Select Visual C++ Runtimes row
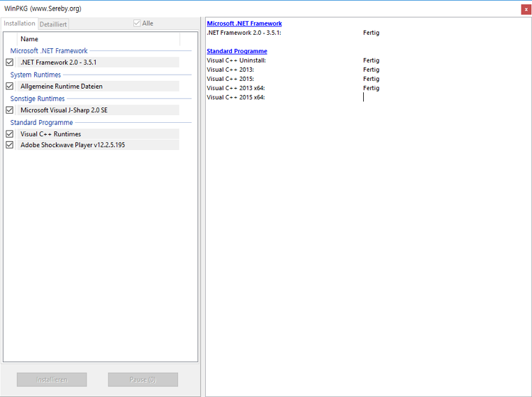The height and width of the screenshot is (397, 532). (x=98, y=134)
